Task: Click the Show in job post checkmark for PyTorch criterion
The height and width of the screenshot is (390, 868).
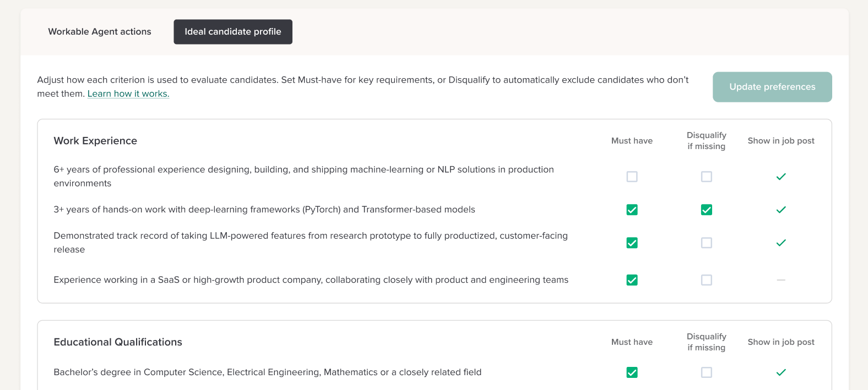Action: point(780,210)
